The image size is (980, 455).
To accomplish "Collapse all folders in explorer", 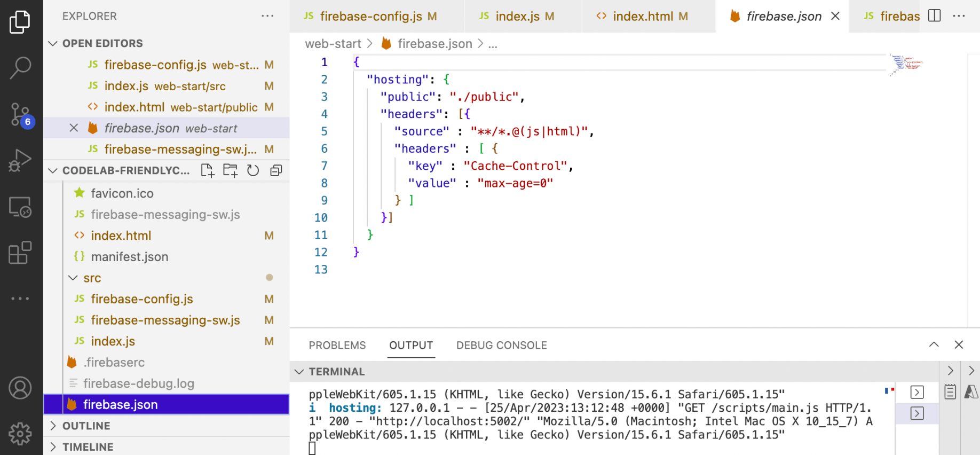I will [276, 171].
